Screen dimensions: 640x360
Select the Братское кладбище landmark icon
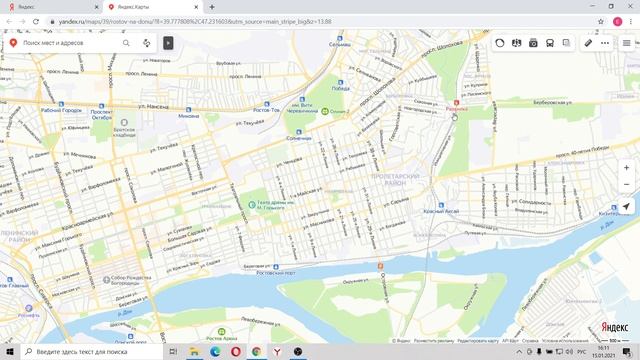point(124,122)
